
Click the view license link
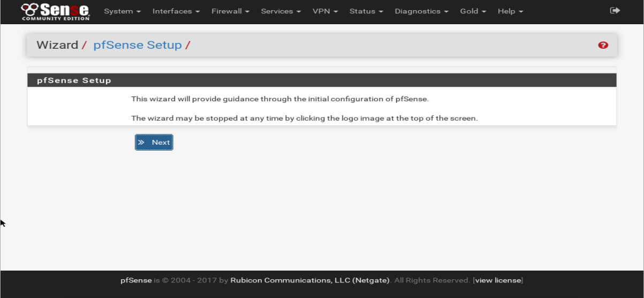pos(498,280)
